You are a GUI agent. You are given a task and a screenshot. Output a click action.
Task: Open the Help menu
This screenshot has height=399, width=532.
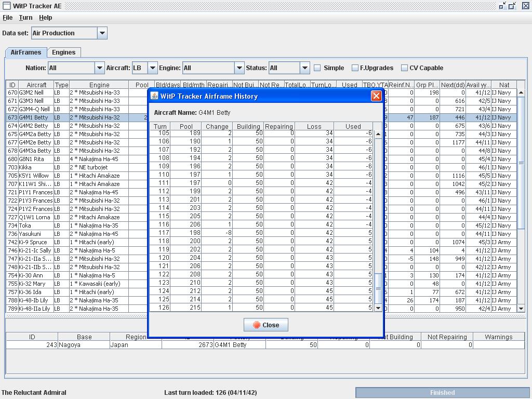(x=46, y=18)
